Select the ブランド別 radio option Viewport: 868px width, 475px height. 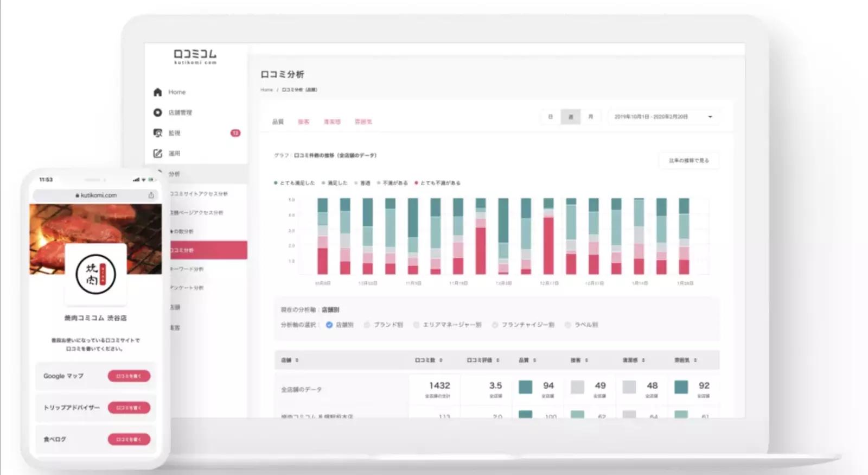click(367, 325)
